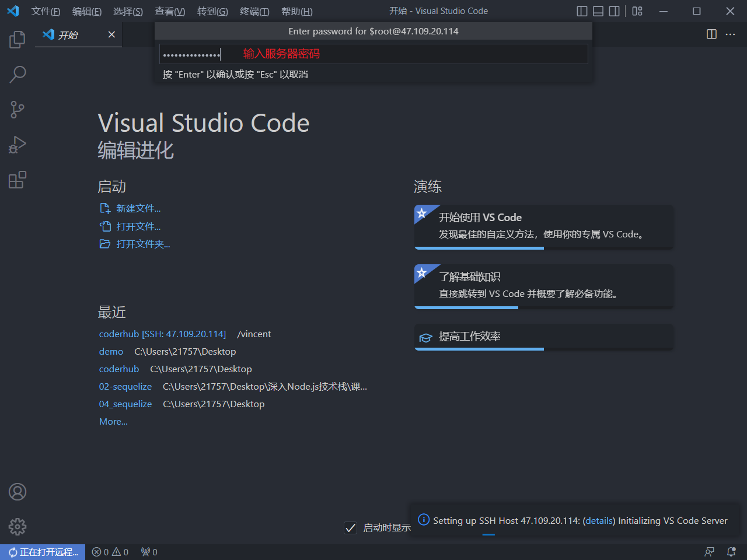Open the editor More Actions ellipsis

730,34
